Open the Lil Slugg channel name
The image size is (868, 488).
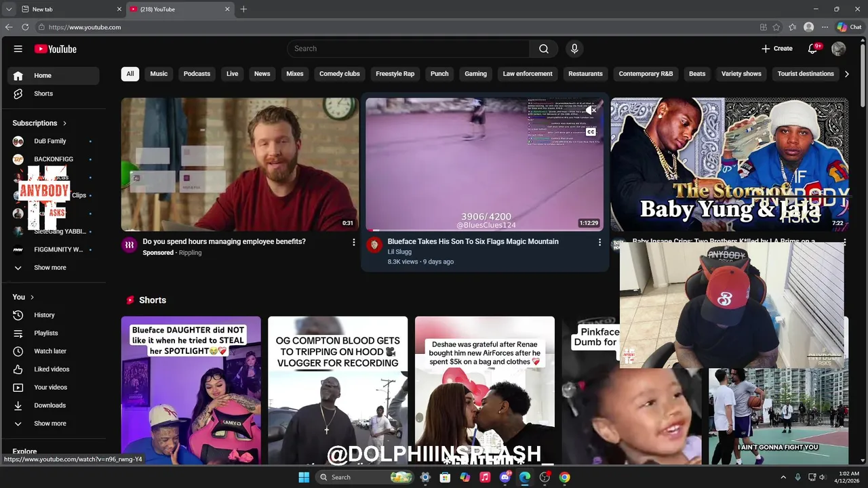pyautogui.click(x=399, y=252)
